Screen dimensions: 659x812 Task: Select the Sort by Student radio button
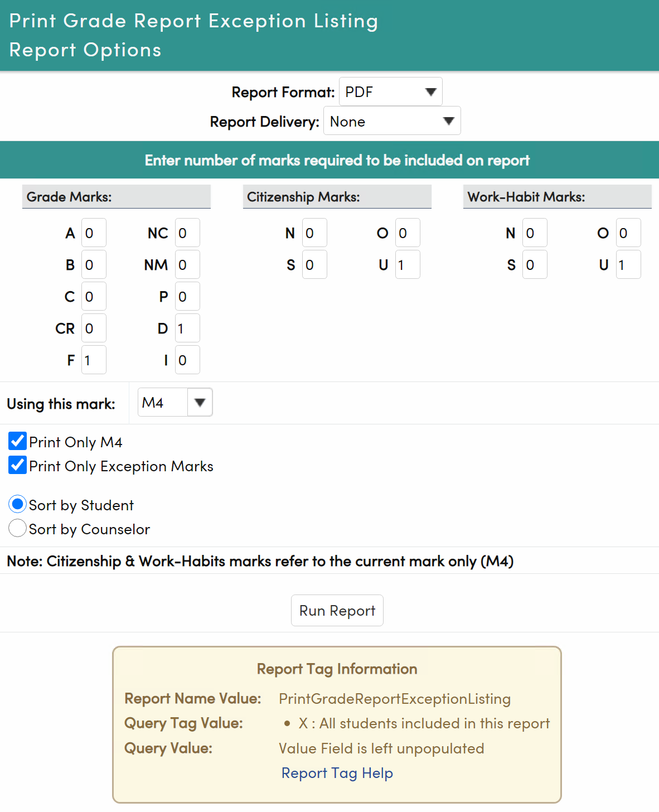[17, 504]
